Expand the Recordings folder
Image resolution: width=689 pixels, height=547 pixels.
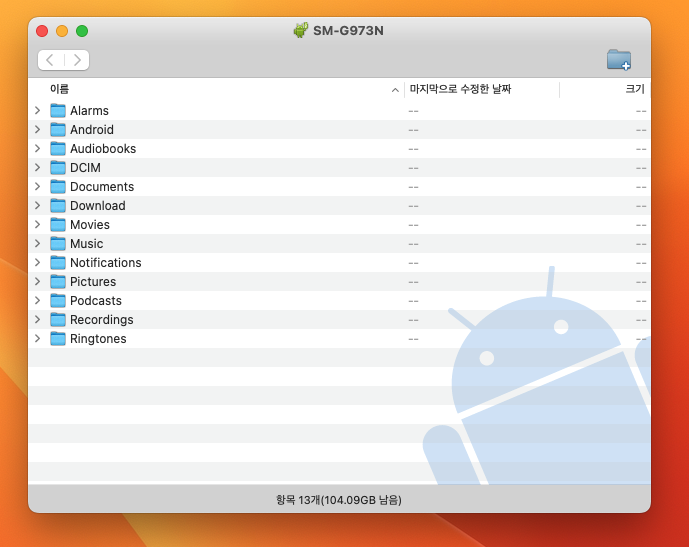pos(38,319)
